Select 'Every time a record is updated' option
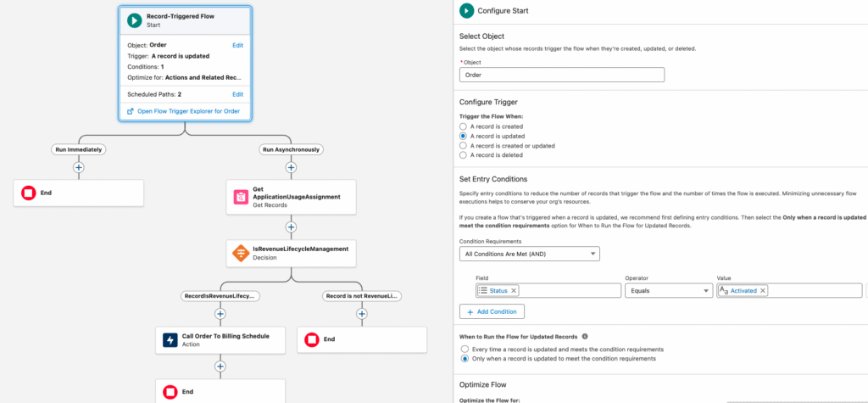 pyautogui.click(x=463, y=349)
